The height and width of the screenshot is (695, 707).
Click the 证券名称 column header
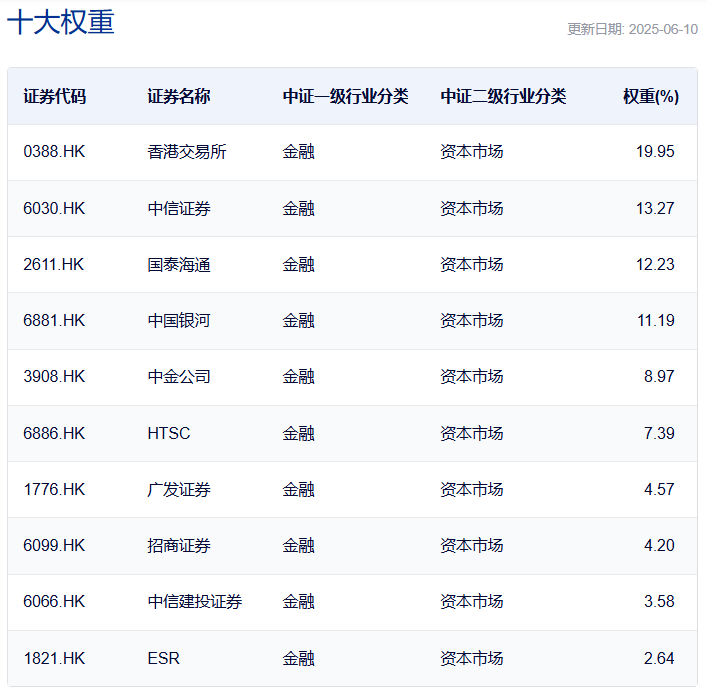point(179,97)
